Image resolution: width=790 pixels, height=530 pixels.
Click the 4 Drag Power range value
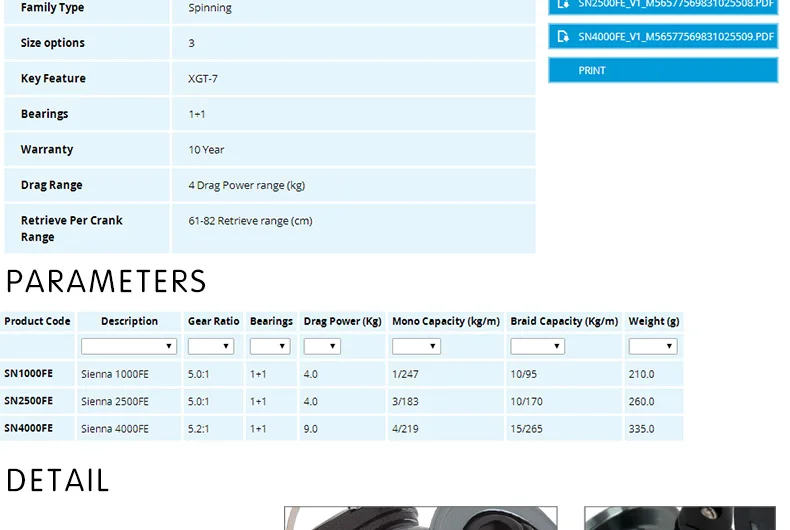(x=247, y=185)
